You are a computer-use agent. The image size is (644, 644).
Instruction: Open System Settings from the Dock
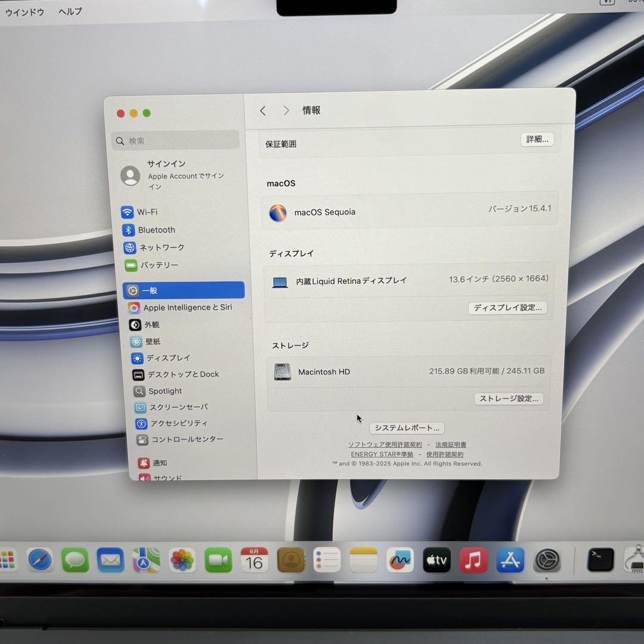[547, 560]
